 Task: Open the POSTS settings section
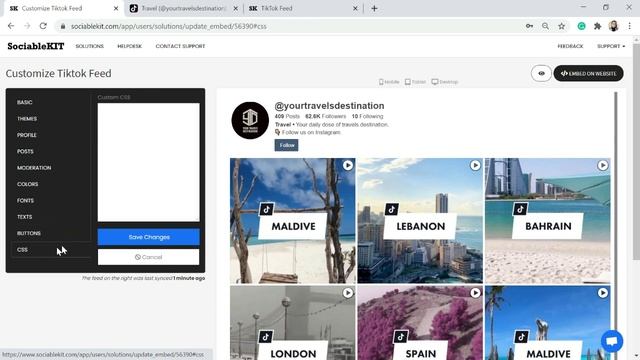coord(25,151)
